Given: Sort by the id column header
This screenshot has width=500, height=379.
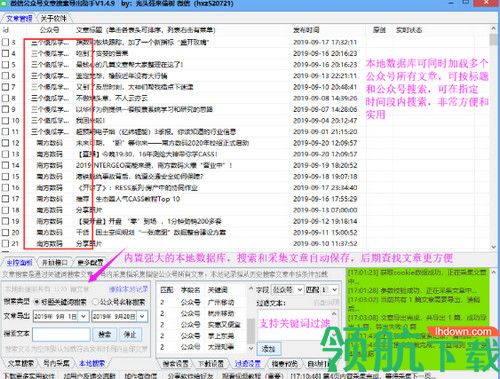Looking at the screenshot, I should point(5,30).
